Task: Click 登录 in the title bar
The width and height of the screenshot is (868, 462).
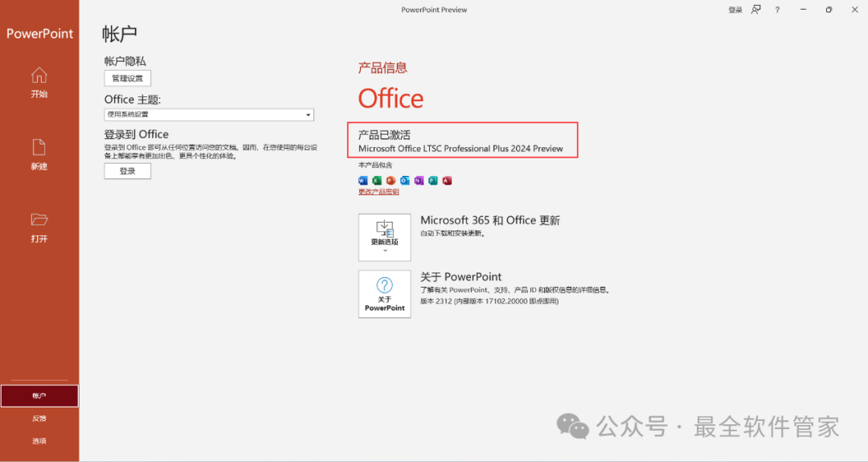Action: click(735, 10)
